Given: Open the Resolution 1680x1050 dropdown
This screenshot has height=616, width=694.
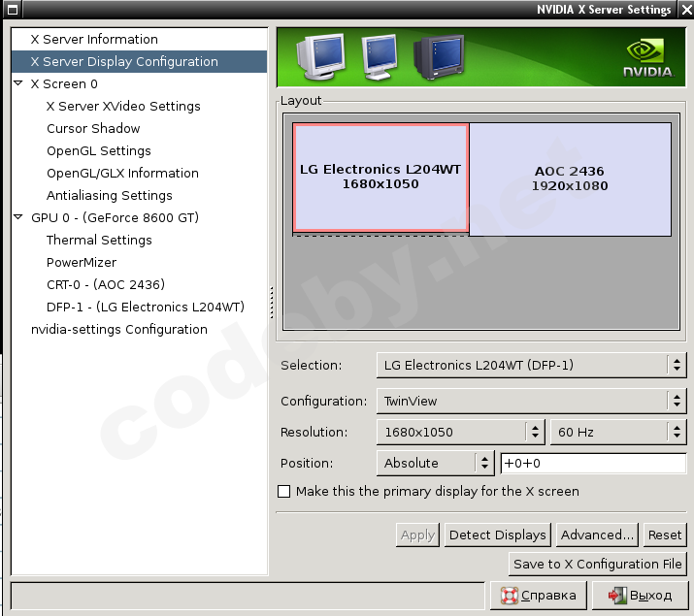Looking at the screenshot, I should (460, 432).
